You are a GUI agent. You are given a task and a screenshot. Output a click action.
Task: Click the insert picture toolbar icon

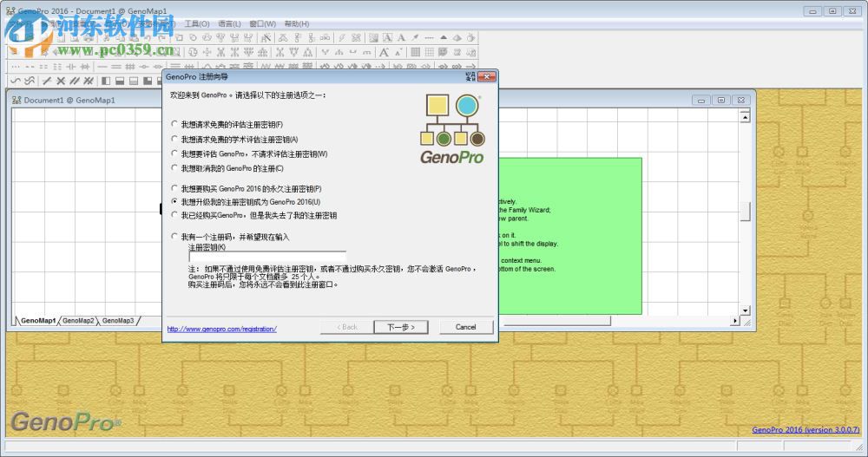(x=373, y=37)
